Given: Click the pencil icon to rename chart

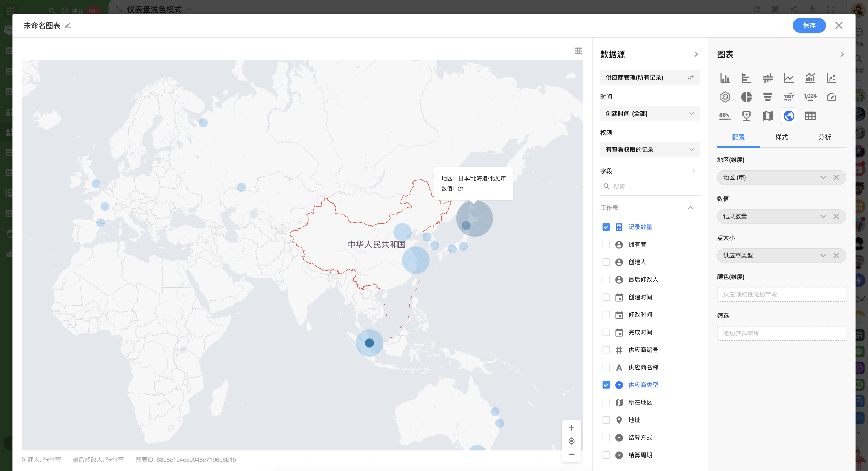Looking at the screenshot, I should 68,26.
